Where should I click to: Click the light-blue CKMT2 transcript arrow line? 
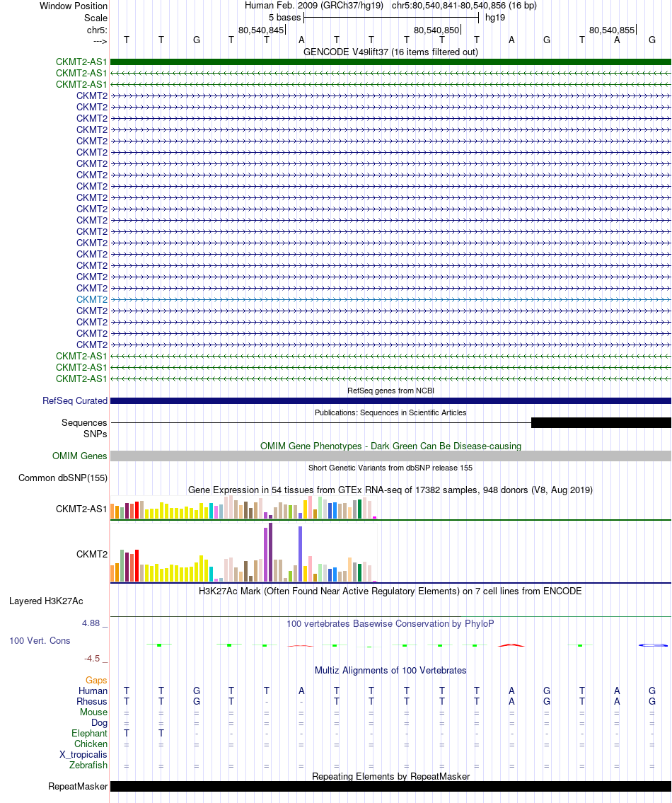coord(390,299)
